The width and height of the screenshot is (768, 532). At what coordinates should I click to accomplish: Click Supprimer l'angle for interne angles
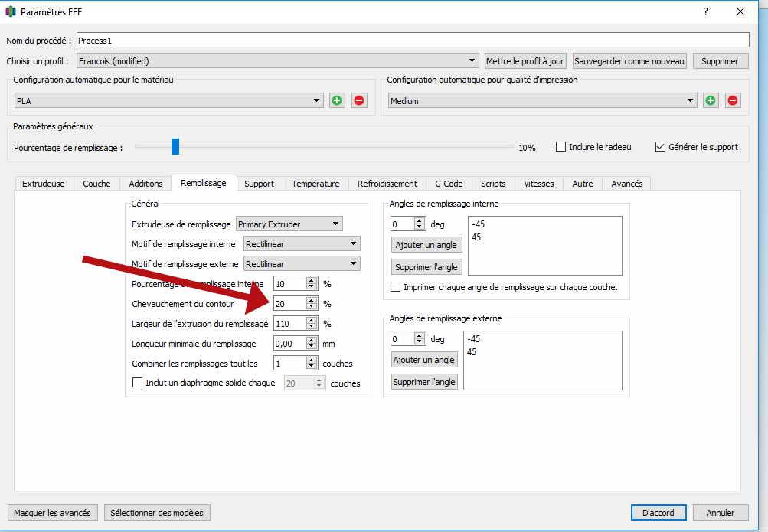pos(426,267)
